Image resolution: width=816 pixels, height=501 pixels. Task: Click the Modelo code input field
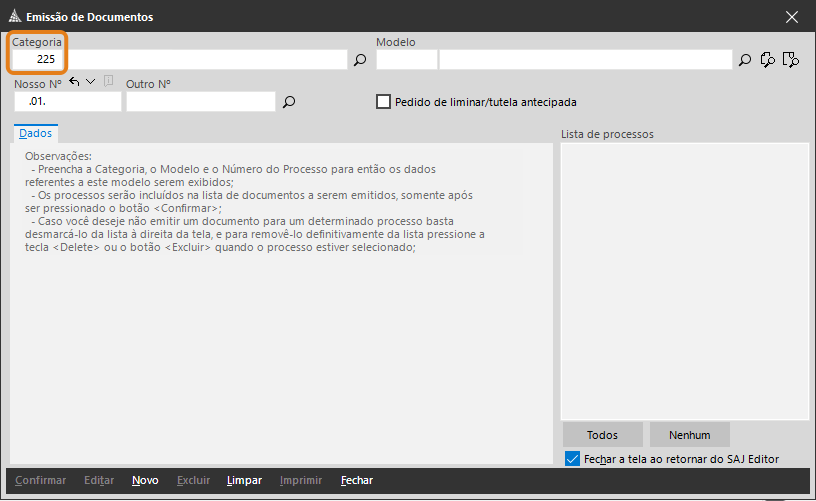coord(406,59)
